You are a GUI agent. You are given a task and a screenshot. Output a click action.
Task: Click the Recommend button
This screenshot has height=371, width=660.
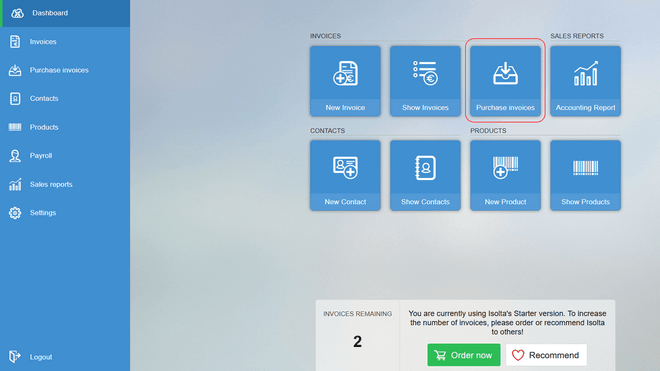pos(546,355)
